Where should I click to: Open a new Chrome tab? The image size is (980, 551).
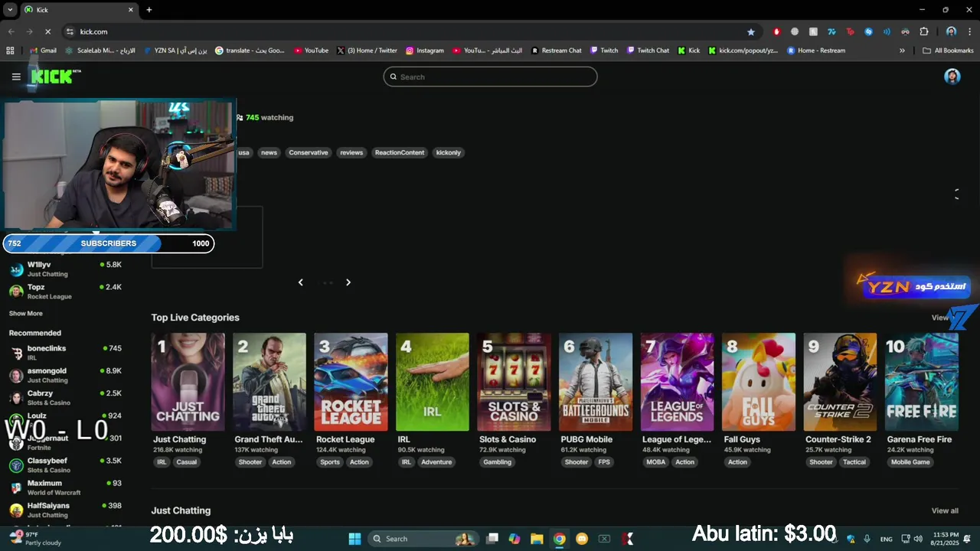[x=149, y=10]
